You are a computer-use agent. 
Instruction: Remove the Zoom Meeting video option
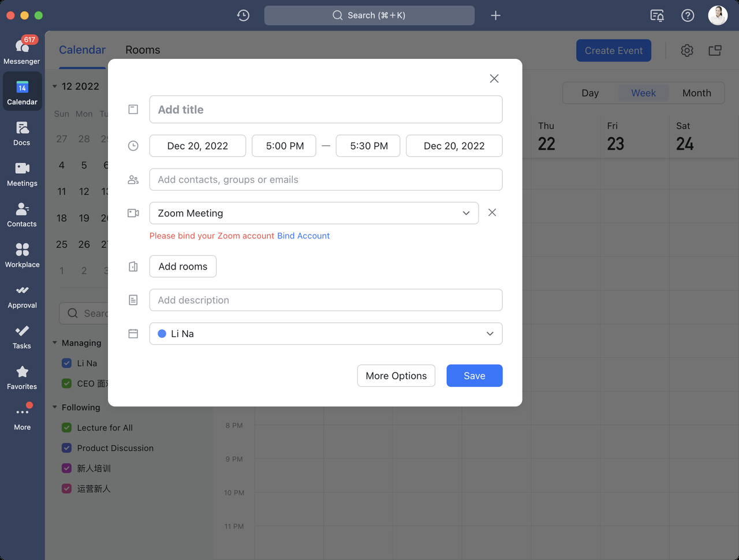click(492, 212)
